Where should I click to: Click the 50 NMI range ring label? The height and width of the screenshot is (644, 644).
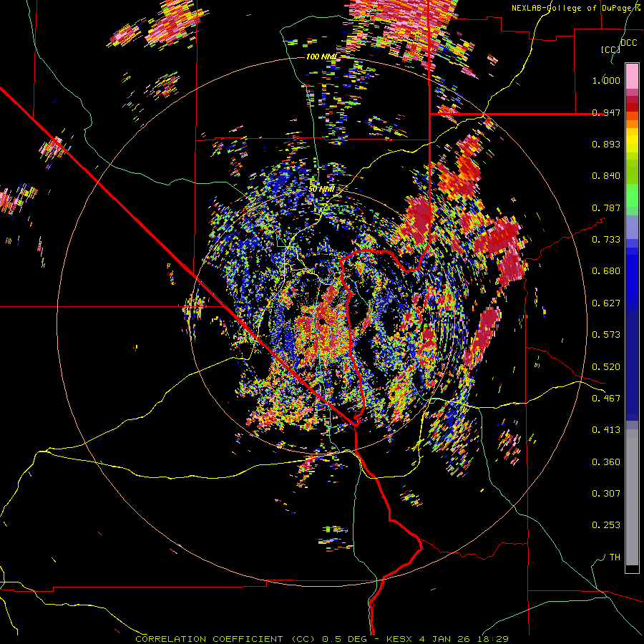coord(321,190)
